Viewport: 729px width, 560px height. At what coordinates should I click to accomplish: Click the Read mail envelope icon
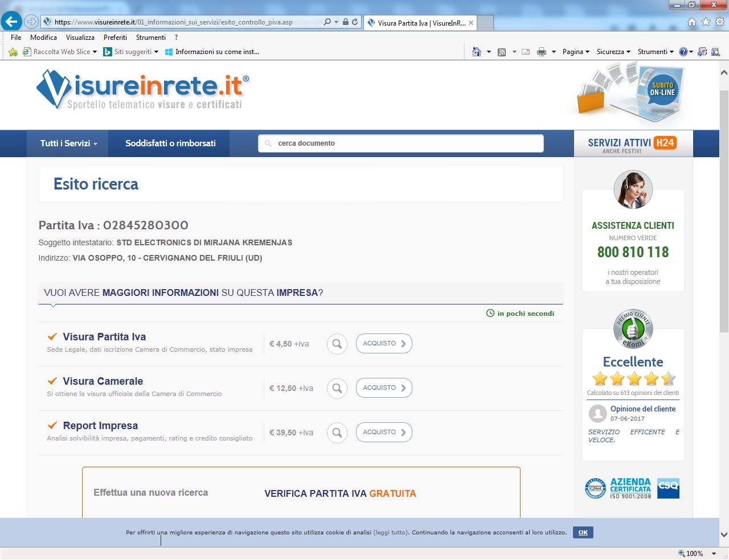click(526, 52)
